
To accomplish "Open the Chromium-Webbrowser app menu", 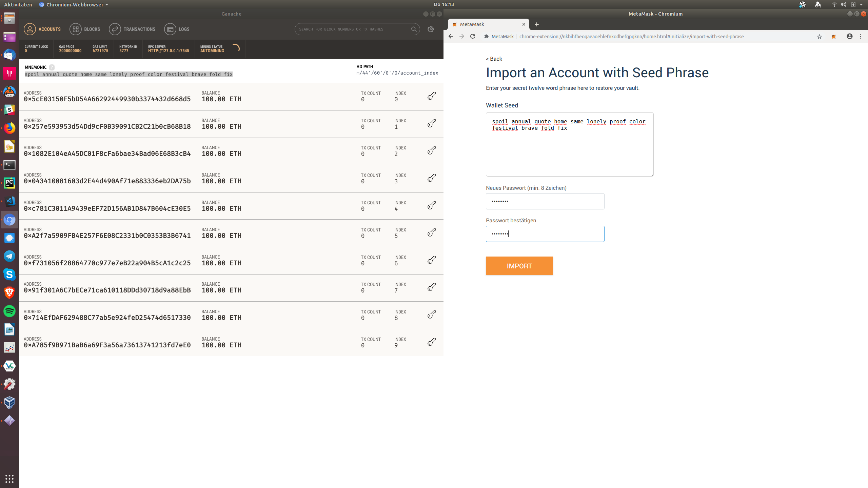I will (74, 4).
